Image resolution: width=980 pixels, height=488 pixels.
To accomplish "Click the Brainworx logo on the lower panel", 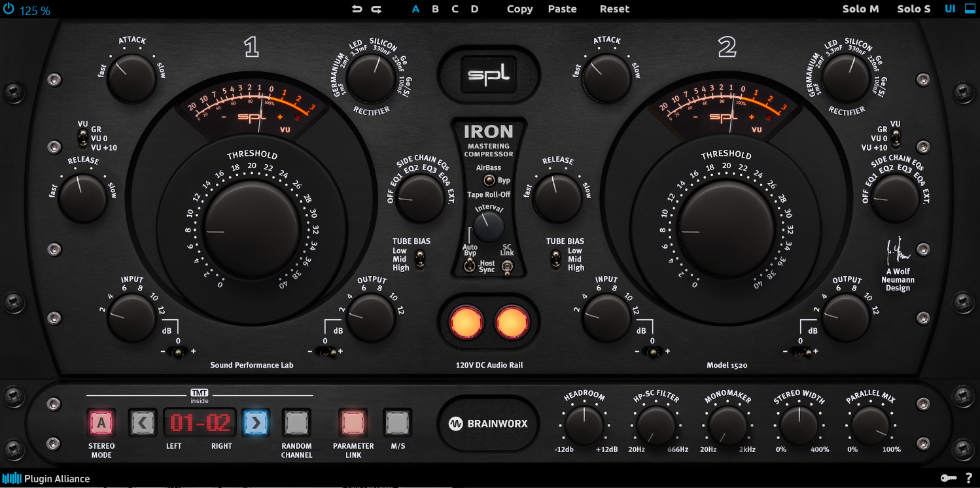I will tap(488, 424).
